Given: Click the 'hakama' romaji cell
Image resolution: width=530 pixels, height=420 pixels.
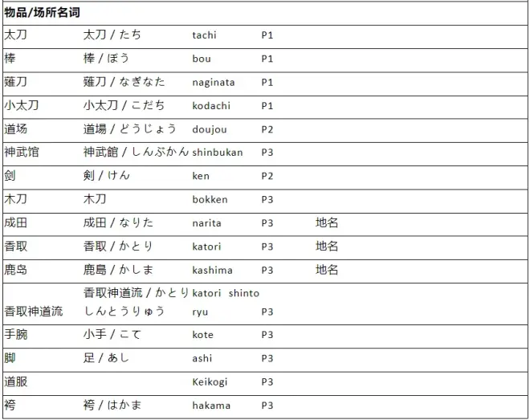Looking at the screenshot, I should (x=211, y=406).
